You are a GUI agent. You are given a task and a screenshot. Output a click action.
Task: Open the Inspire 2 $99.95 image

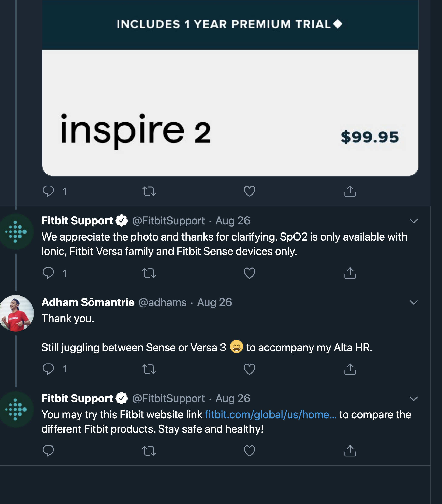[230, 99]
